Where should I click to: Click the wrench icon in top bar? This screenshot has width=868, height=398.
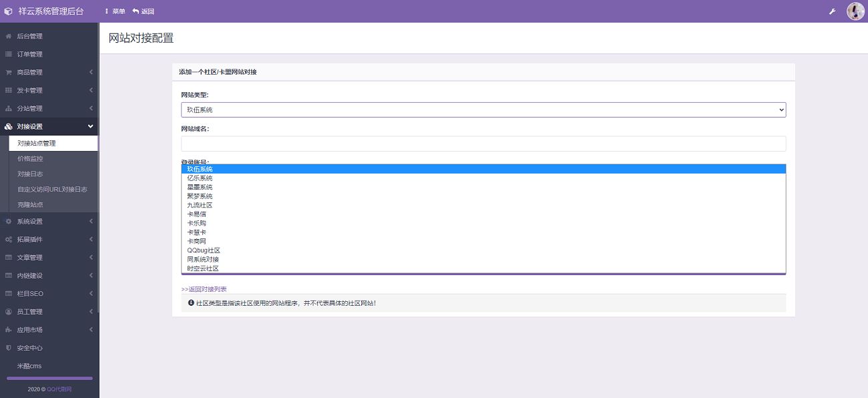coord(832,11)
